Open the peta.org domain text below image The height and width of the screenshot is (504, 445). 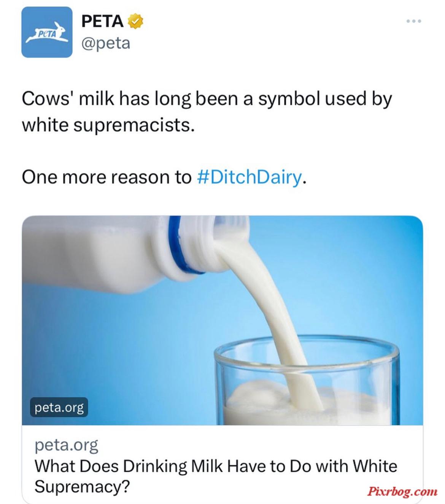pos(66,445)
